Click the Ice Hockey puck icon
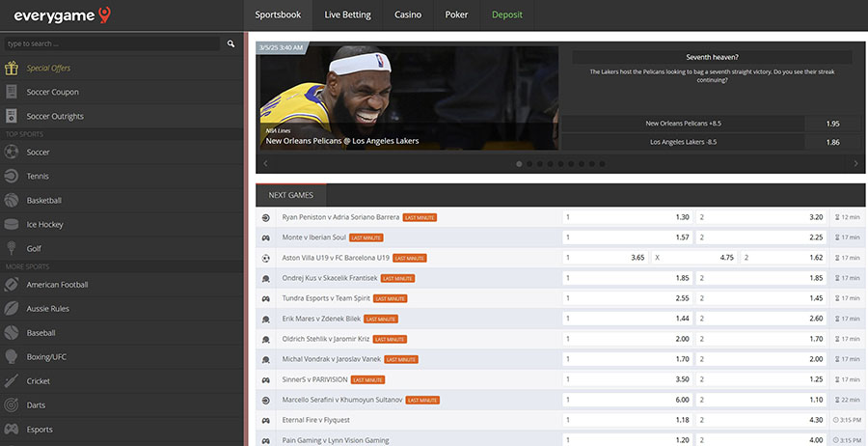Image resolution: width=868 pixels, height=446 pixels. (11, 224)
